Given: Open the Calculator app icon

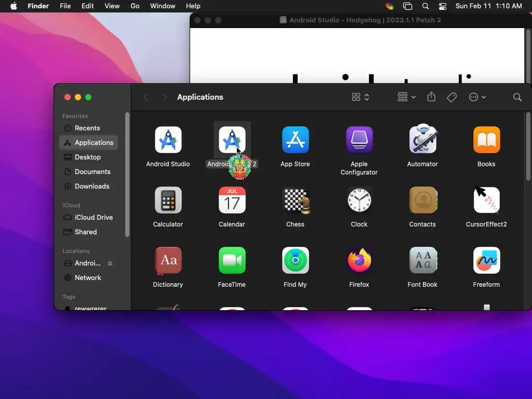Looking at the screenshot, I should point(168,200).
